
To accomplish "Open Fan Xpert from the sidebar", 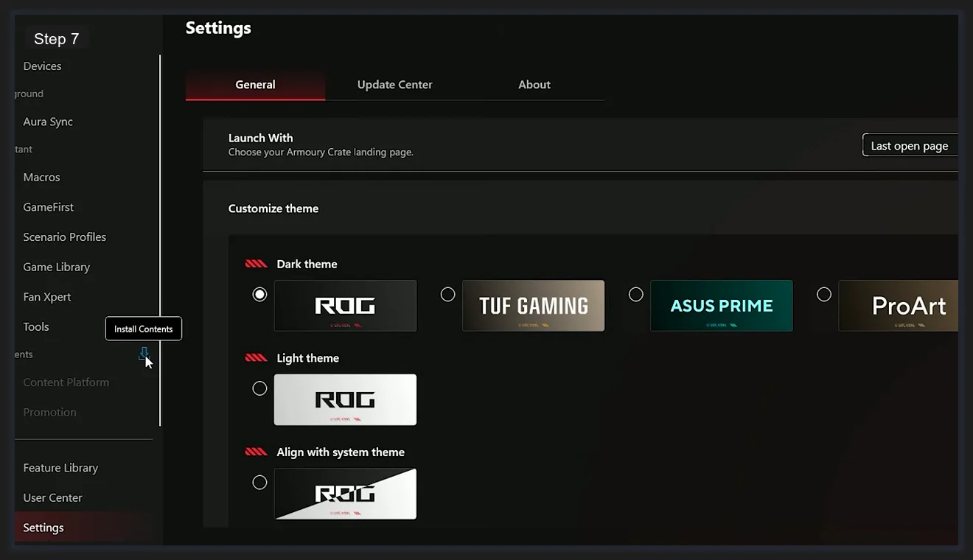I will (x=46, y=296).
